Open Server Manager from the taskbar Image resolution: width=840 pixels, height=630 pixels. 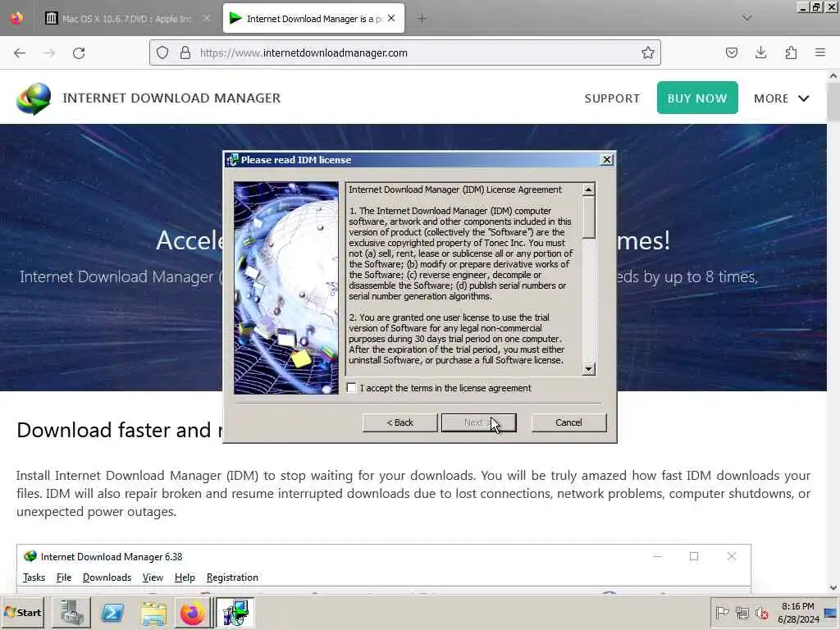71,613
